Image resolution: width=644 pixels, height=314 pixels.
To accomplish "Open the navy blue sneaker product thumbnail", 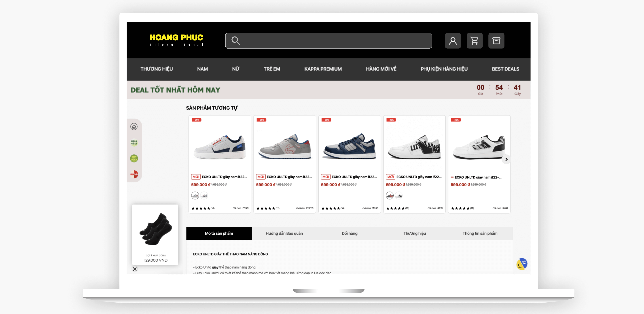I will [349, 146].
